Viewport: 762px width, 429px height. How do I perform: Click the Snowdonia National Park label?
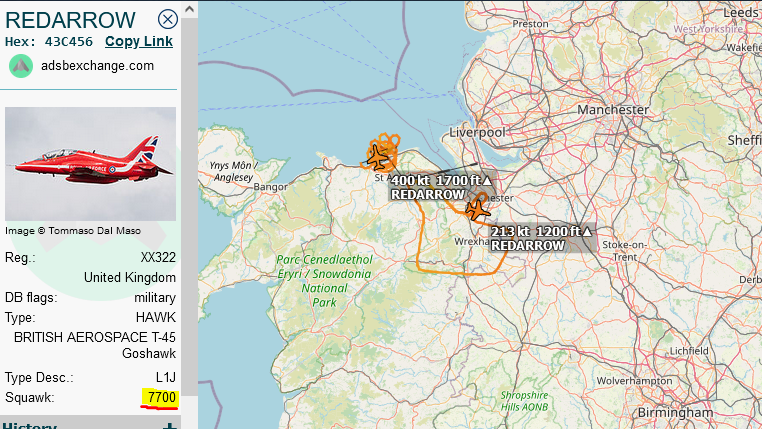click(x=324, y=281)
